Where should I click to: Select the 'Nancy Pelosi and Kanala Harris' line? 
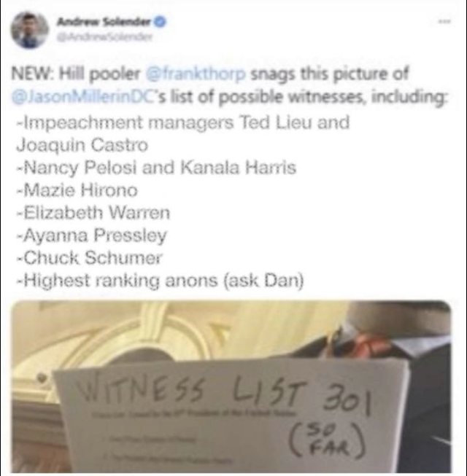pos(156,168)
